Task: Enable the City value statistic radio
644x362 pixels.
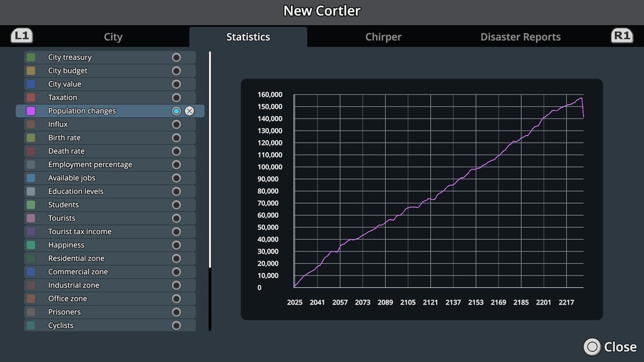Action: [176, 84]
